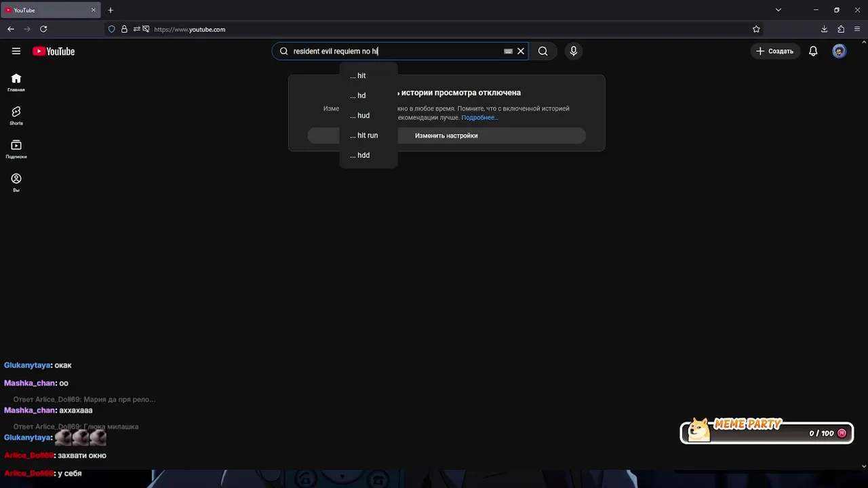Clear the search query with the X
This screenshot has height=488, width=868.
click(521, 51)
